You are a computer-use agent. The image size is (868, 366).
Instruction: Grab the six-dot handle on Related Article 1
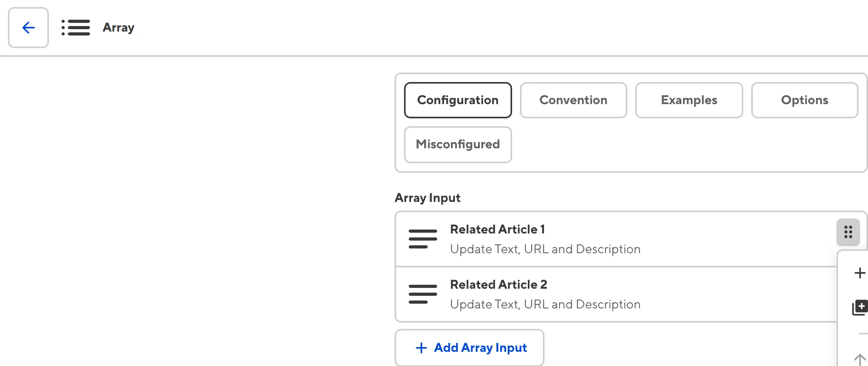[848, 232]
